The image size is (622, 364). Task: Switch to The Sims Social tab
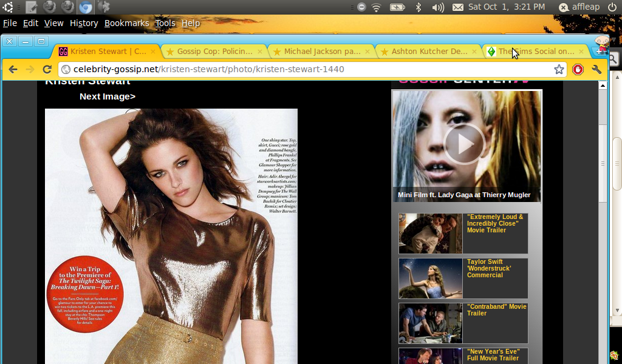536,52
